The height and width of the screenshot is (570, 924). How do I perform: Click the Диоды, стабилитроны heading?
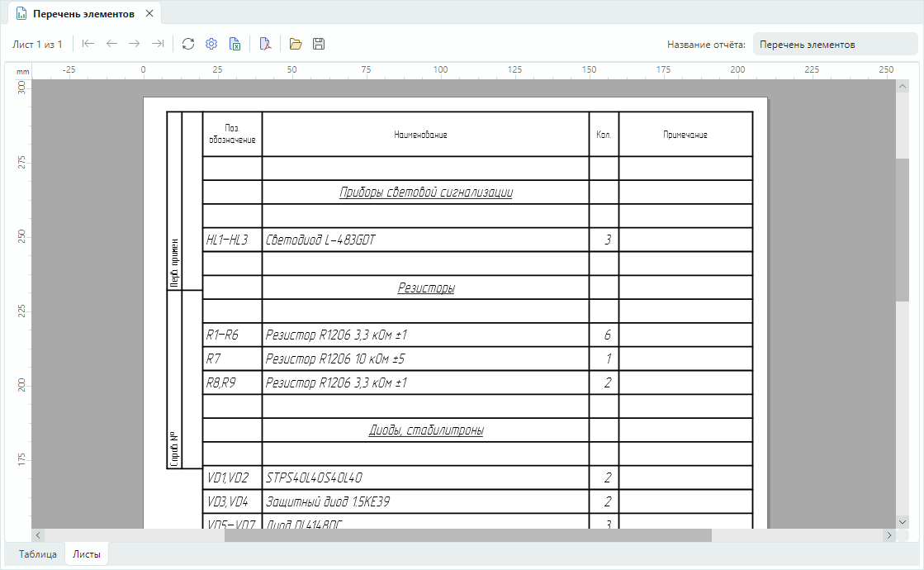point(426,430)
